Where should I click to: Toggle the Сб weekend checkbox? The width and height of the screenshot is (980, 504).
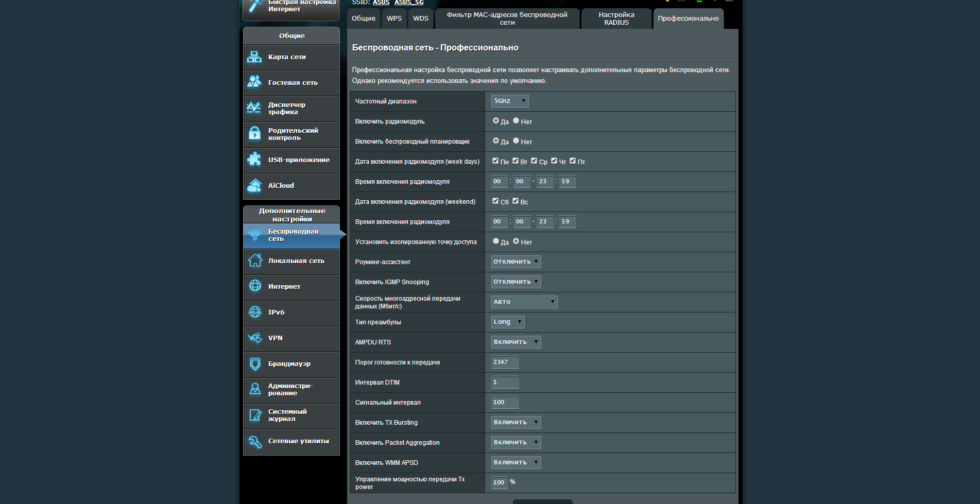pos(495,201)
